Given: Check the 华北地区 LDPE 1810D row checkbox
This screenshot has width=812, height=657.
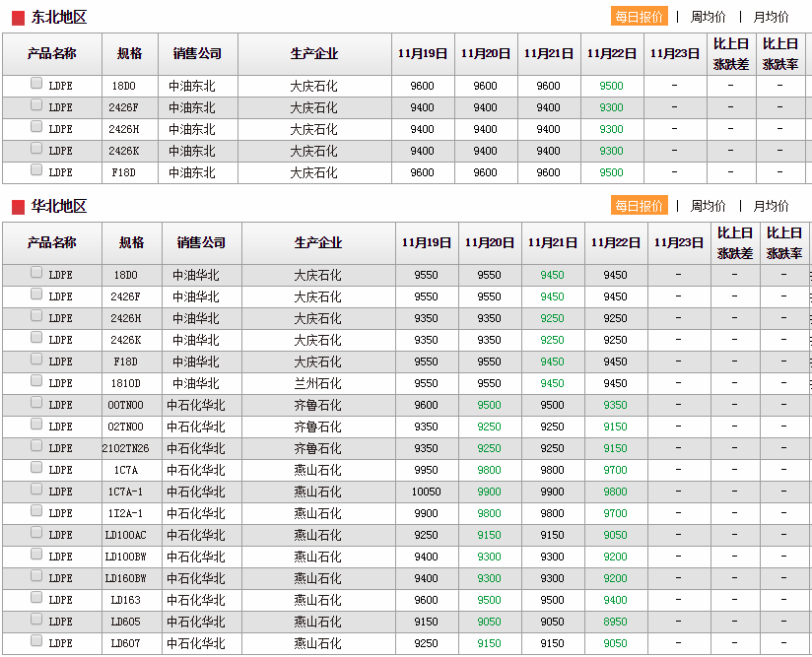Looking at the screenshot, I should (x=36, y=380).
